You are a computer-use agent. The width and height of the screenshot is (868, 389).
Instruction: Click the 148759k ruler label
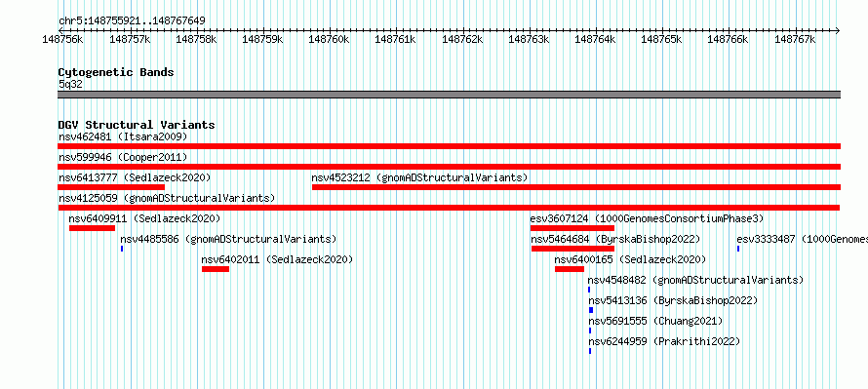(x=262, y=40)
